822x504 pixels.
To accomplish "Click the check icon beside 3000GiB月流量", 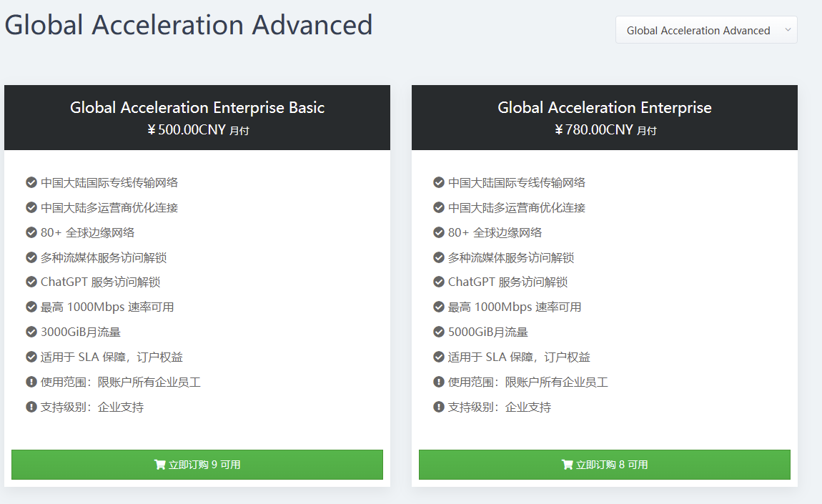I will point(31,332).
